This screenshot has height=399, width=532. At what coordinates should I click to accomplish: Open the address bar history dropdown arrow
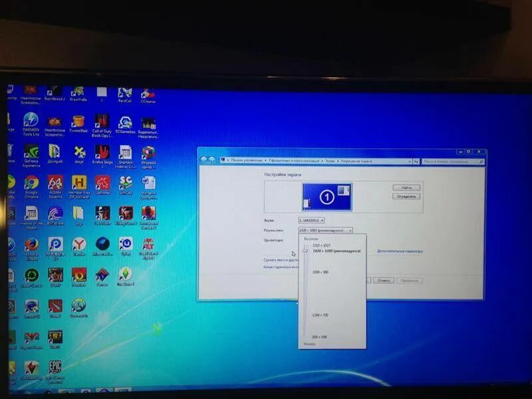point(410,162)
